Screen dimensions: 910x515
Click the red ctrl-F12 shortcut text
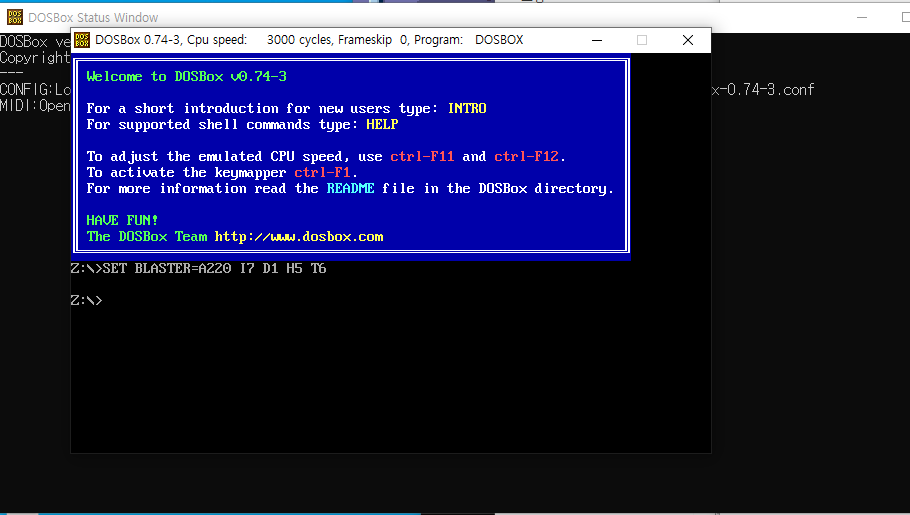click(x=526, y=157)
